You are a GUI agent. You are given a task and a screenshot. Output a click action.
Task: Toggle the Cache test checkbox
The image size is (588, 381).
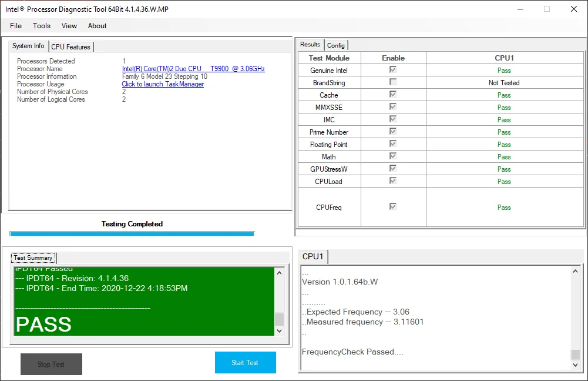(x=392, y=94)
